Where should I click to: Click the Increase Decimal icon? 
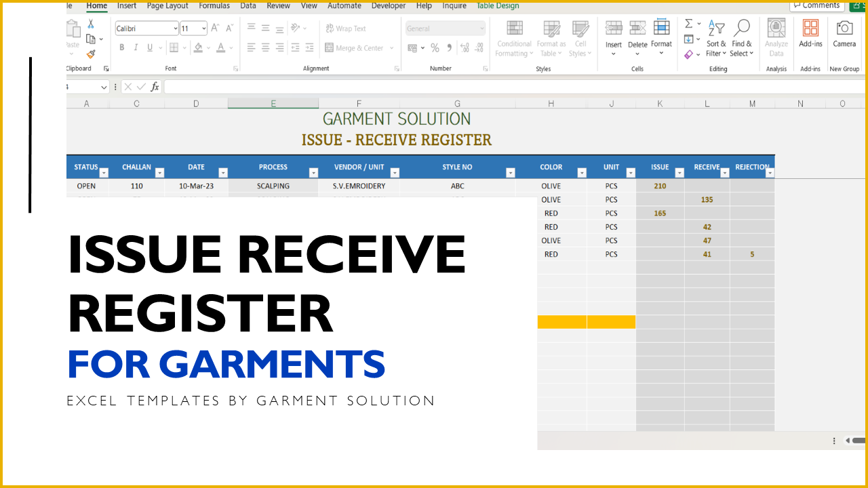(x=464, y=48)
